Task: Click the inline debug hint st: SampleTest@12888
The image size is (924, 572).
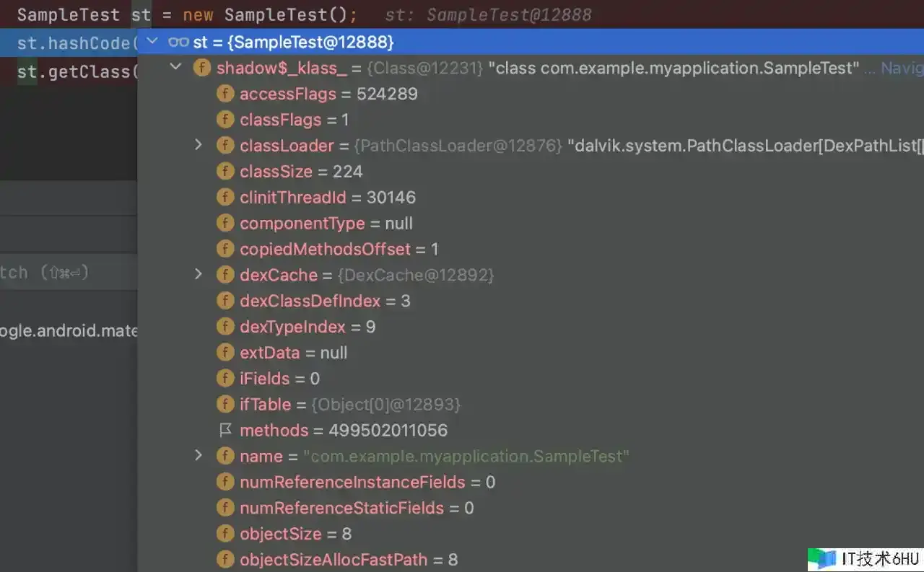Action: pyautogui.click(x=488, y=15)
